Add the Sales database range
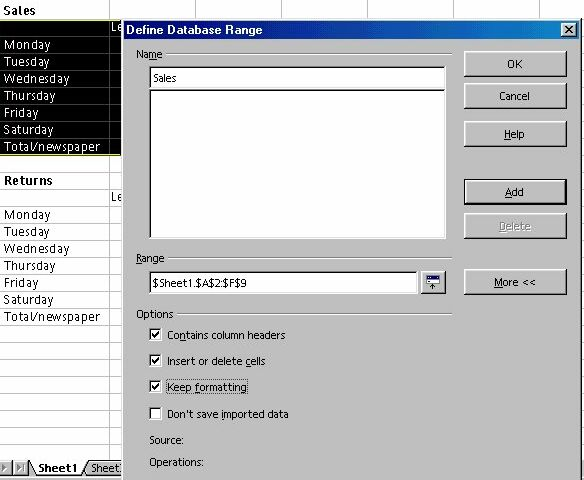This screenshot has width=584, height=480. point(515,192)
